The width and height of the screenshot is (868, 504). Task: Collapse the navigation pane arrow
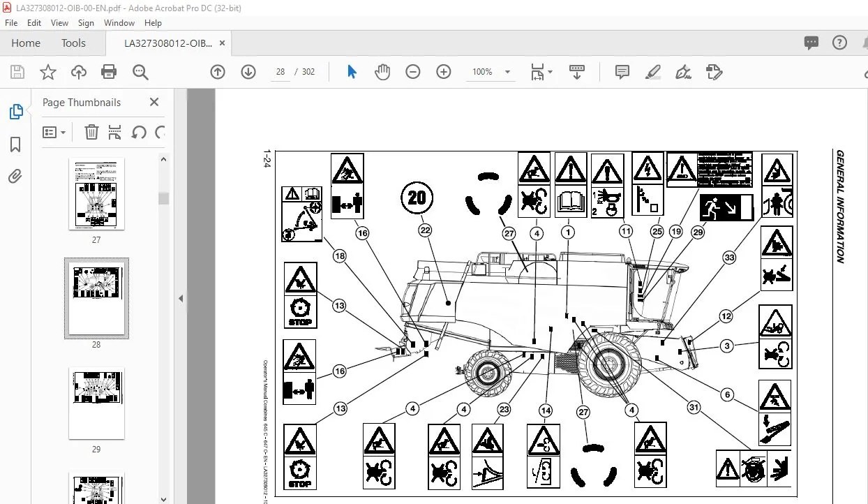180,298
